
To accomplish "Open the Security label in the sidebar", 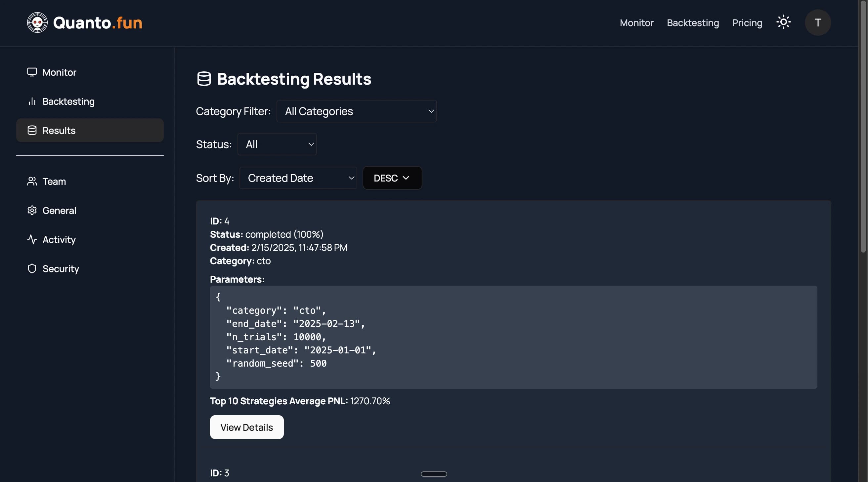I will 61,268.
